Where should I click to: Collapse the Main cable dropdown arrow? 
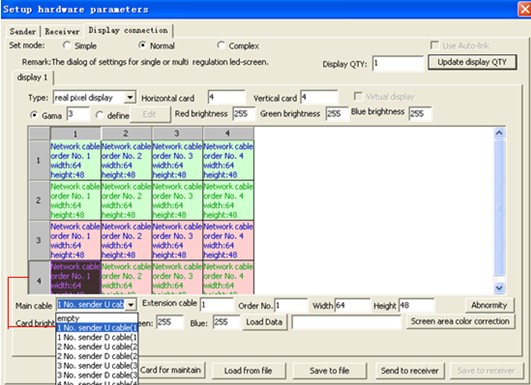(131, 305)
